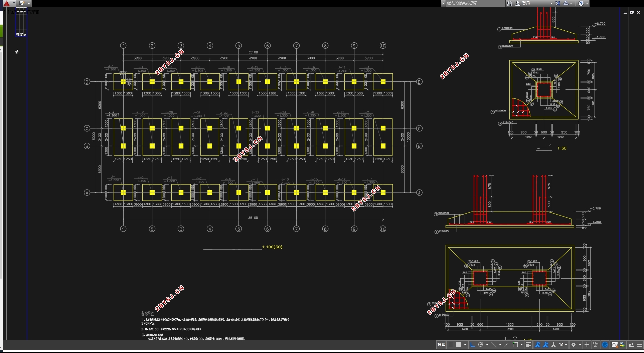Restore the drawing document window

632,12
